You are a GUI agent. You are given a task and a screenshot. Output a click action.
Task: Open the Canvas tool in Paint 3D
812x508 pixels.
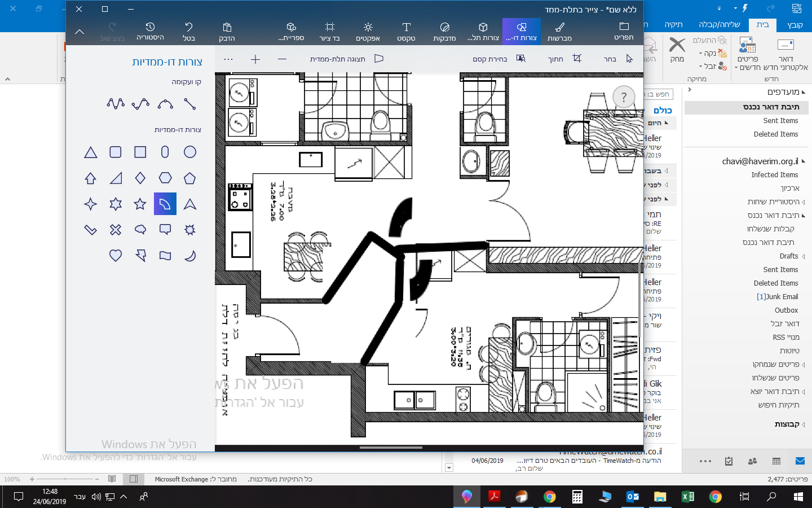(x=329, y=32)
